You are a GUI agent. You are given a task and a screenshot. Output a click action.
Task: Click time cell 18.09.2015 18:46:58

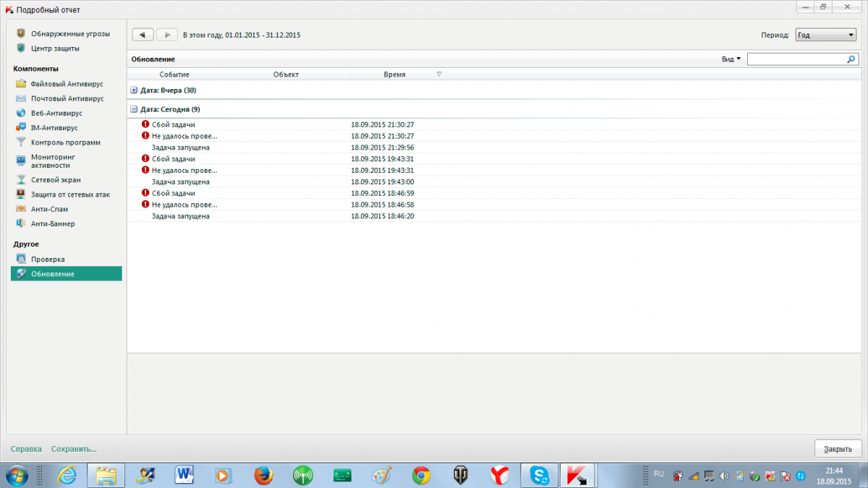[x=382, y=205]
